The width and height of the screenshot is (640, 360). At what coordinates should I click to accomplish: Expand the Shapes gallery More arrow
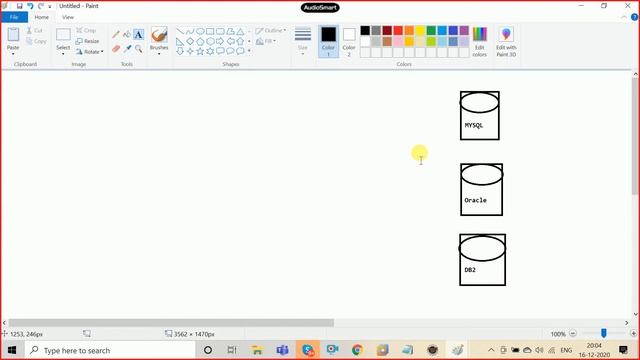pyautogui.click(x=249, y=51)
